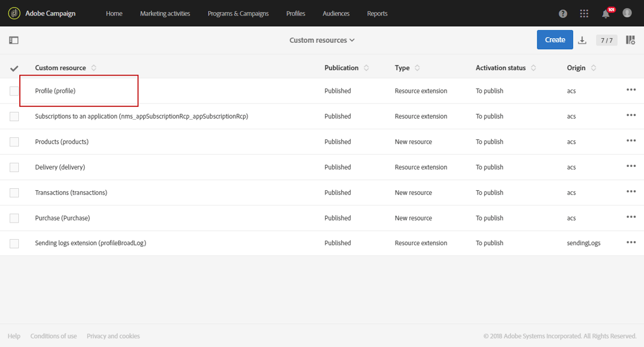Sort by the Publication column arrows
Screen dimensions: 644x347
pyautogui.click(x=367, y=68)
